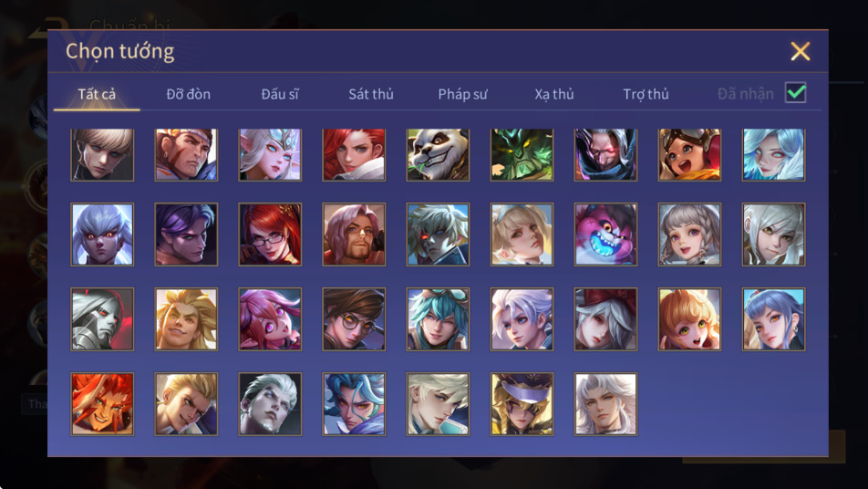Viewport: 868px width, 489px height.
Task: Select the Trợ thủ tab
Action: [x=646, y=94]
